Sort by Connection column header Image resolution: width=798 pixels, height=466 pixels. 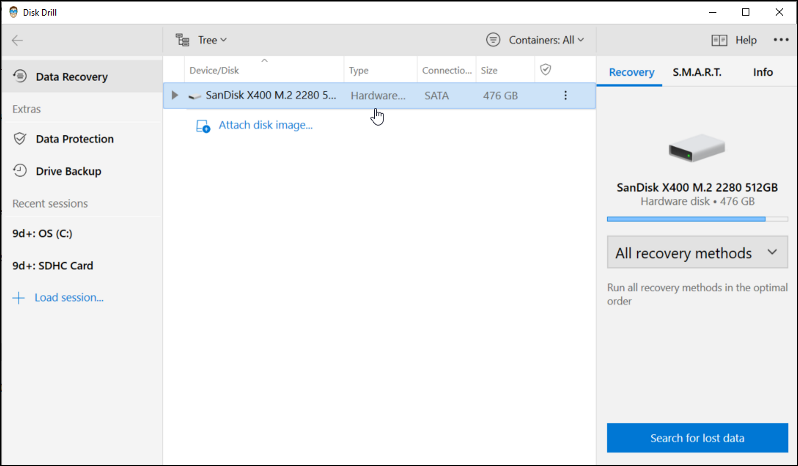(x=447, y=70)
